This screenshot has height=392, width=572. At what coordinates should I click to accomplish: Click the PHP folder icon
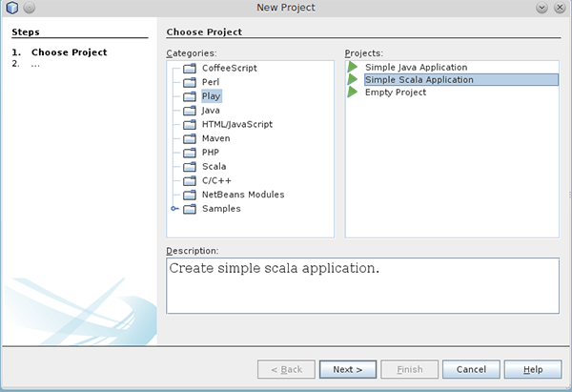(x=190, y=153)
